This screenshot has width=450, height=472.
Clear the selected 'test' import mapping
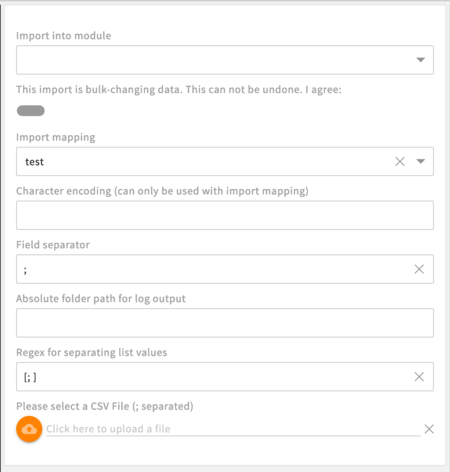pos(400,161)
